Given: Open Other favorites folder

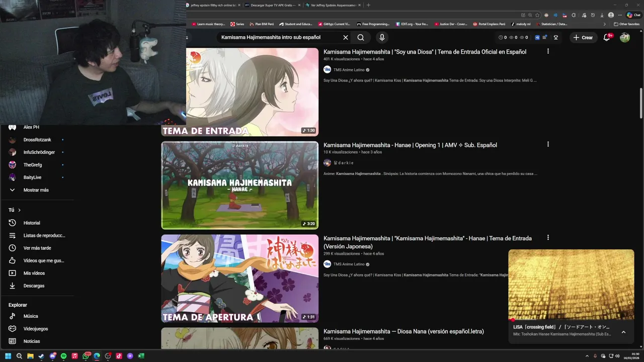Looking at the screenshot, I should (627, 24).
